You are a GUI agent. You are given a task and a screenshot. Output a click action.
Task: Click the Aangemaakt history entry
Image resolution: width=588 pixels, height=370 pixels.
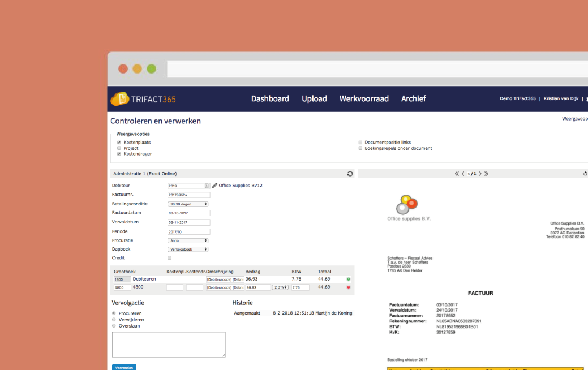click(293, 313)
